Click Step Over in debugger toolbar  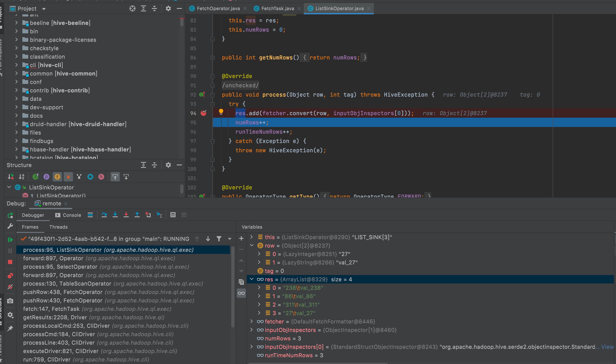tap(104, 215)
